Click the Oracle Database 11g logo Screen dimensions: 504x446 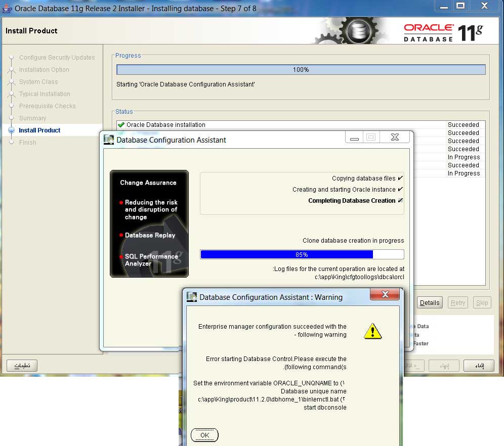[443, 33]
